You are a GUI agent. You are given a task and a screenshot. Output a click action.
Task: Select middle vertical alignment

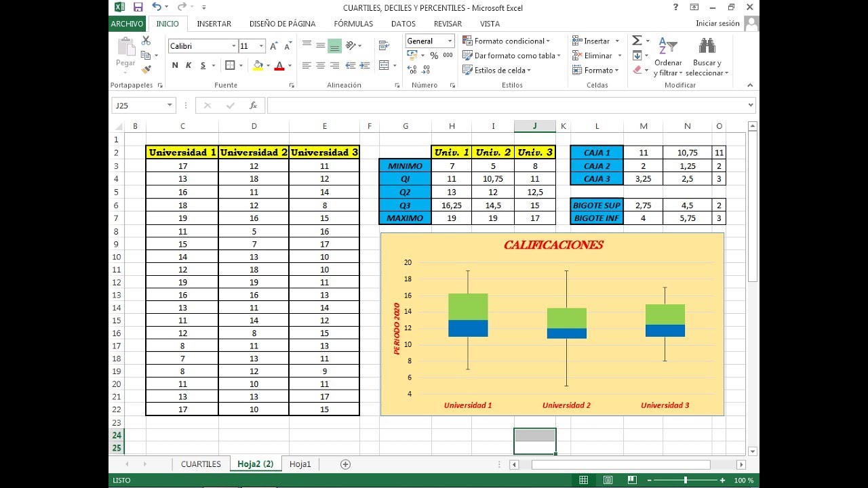click(x=321, y=46)
